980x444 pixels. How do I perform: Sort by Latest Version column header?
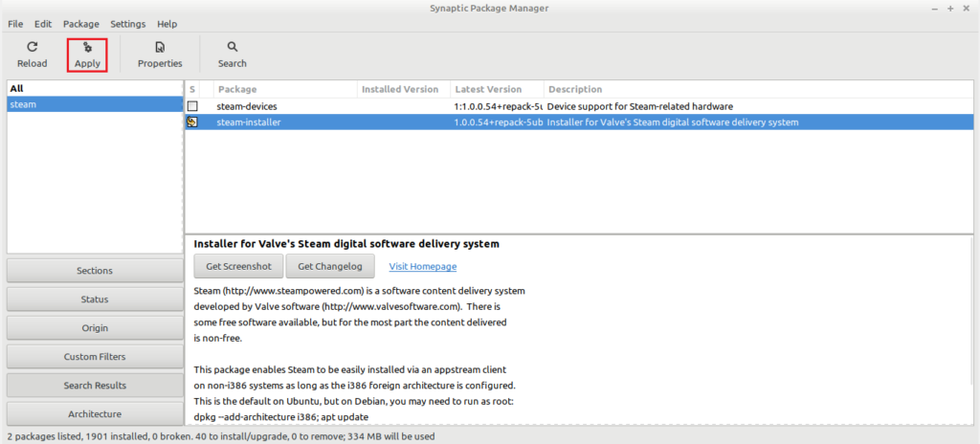[497, 89]
